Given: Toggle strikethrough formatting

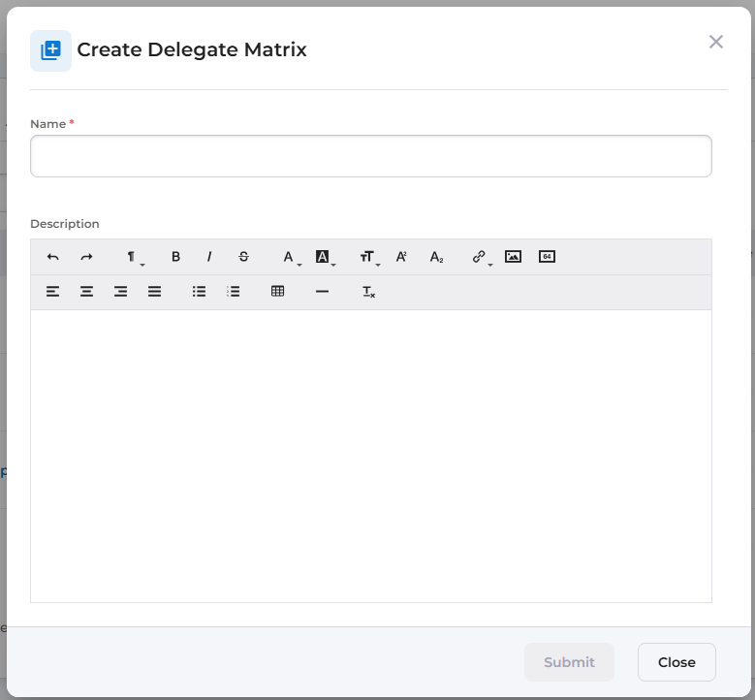Looking at the screenshot, I should pyautogui.click(x=243, y=257).
